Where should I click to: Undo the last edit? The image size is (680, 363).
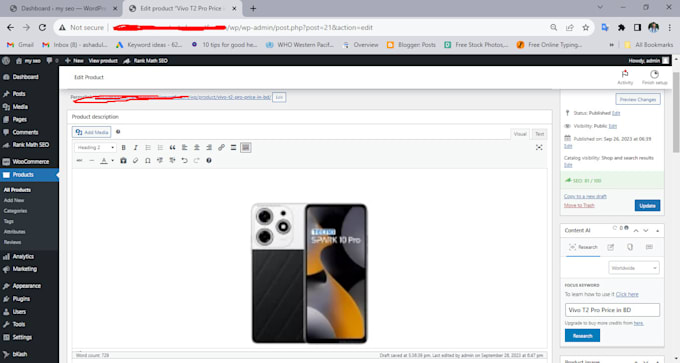click(x=184, y=160)
